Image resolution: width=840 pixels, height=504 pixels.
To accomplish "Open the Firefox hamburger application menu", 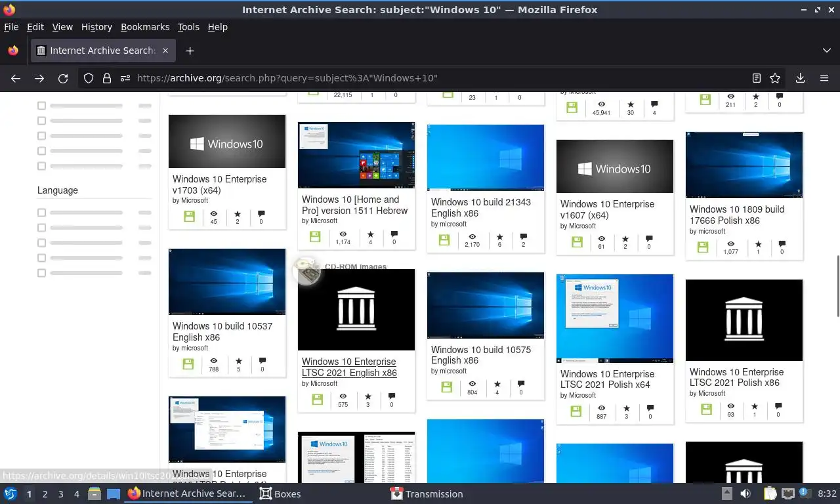I will [824, 78].
